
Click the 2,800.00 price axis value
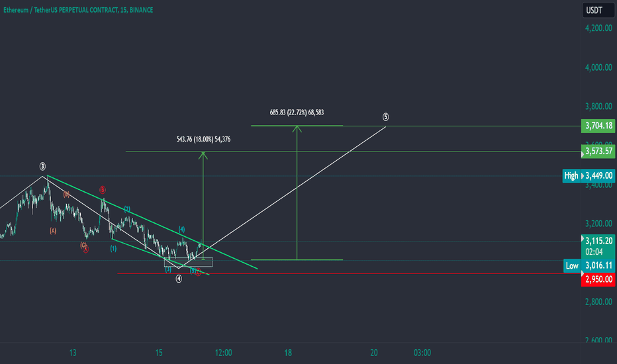pyautogui.click(x=598, y=302)
